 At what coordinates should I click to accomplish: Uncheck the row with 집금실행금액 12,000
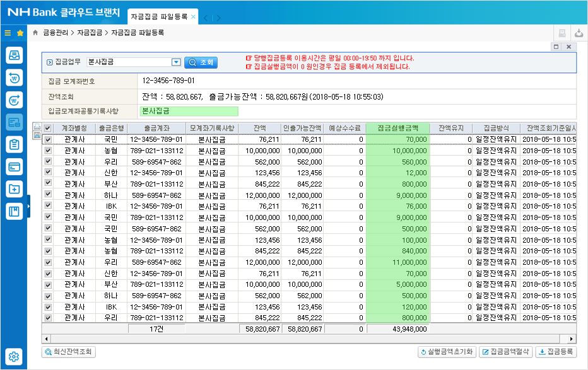47,172
